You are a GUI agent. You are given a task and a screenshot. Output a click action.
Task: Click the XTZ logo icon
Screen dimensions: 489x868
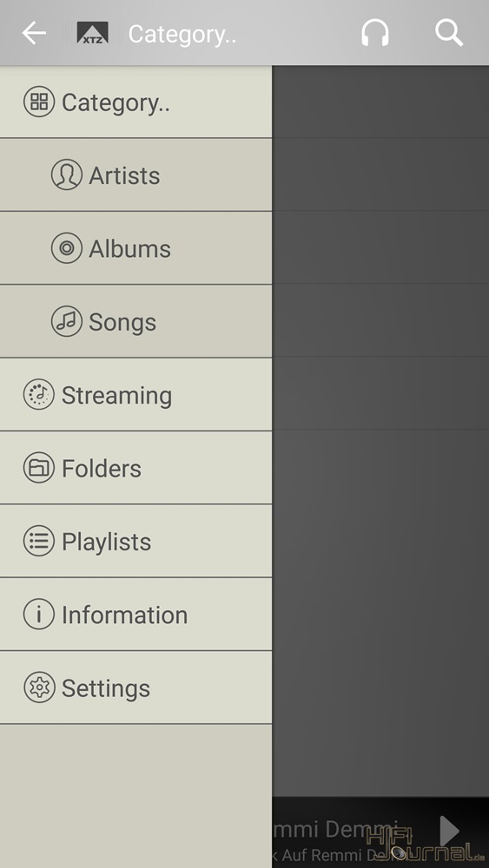92,33
